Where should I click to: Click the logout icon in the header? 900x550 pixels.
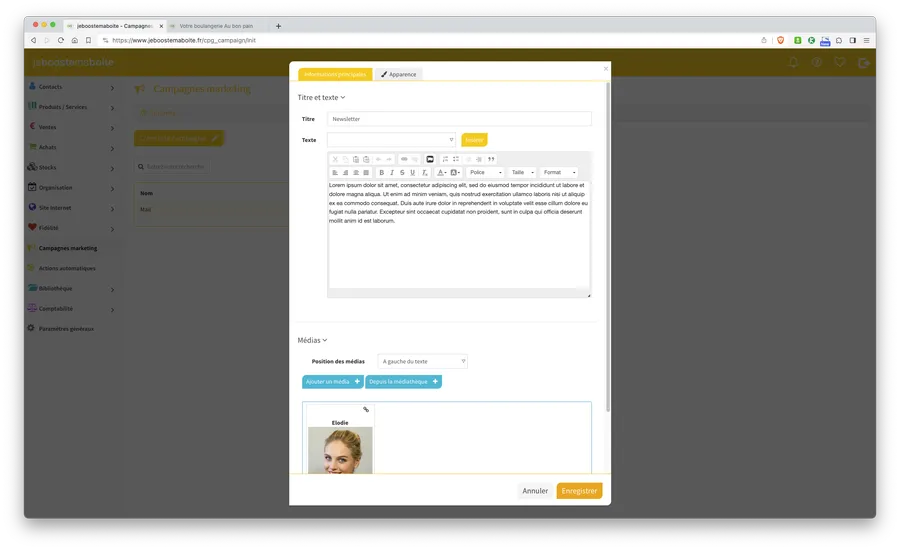pos(863,63)
